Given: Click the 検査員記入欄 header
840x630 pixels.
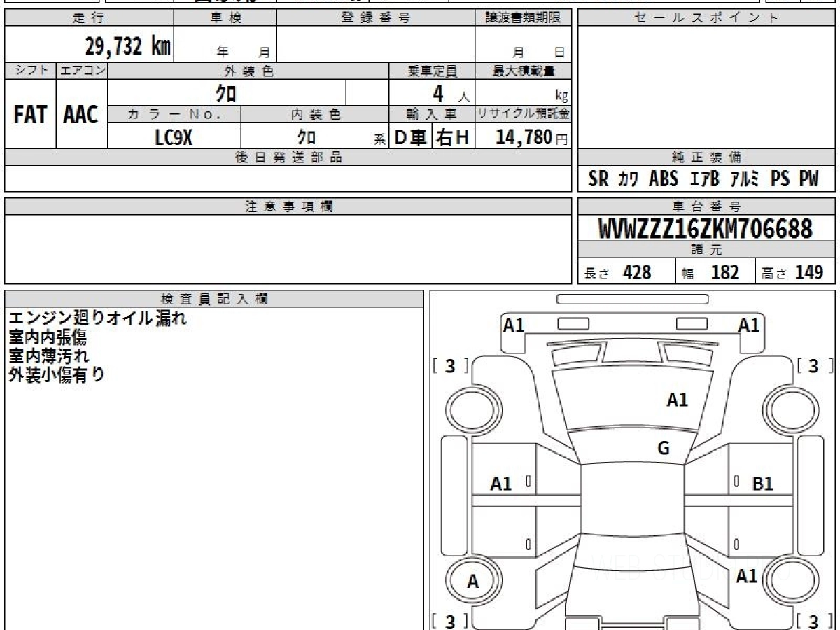Looking at the screenshot, I should coord(214,299).
